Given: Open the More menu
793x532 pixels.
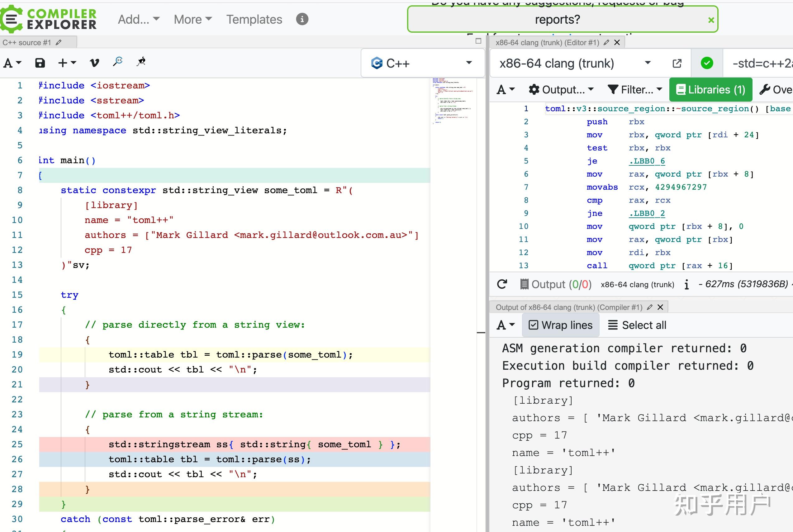Looking at the screenshot, I should (193, 19).
